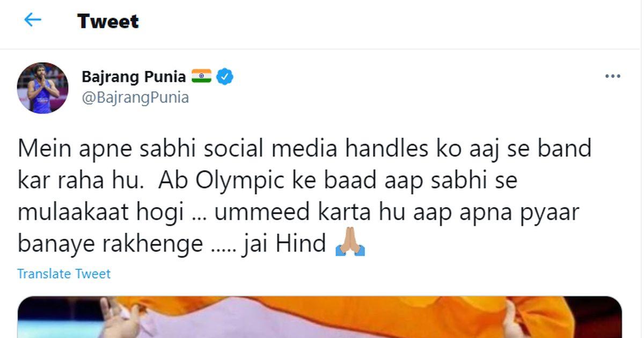Click the Translate Tweet link
The width and height of the screenshot is (644, 338).
pyautogui.click(x=64, y=274)
